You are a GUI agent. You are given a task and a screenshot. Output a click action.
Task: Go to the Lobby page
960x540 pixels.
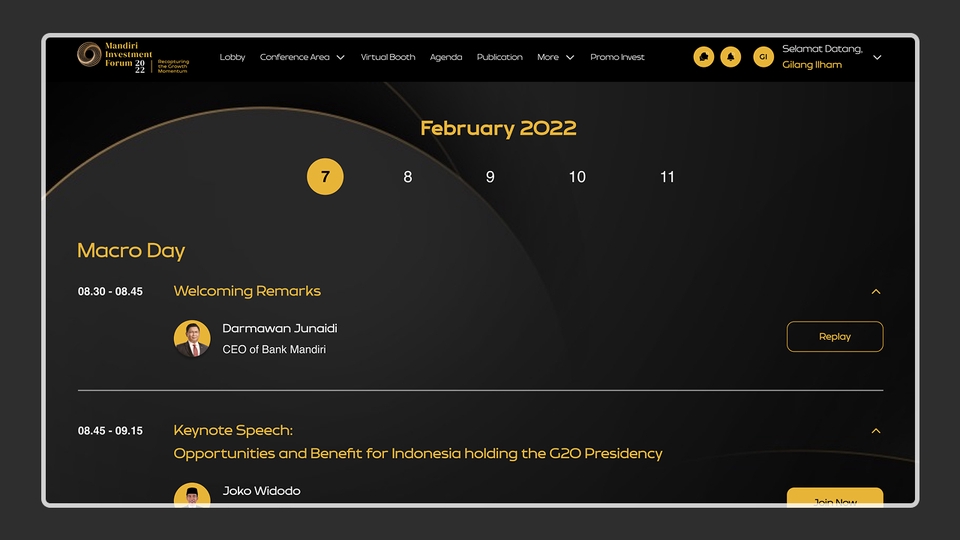coord(232,57)
